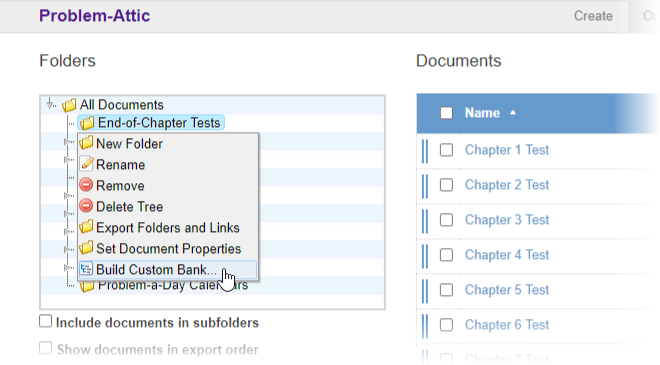The height and width of the screenshot is (365, 660).
Task: Click the red Remove icon
Action: [x=86, y=185]
